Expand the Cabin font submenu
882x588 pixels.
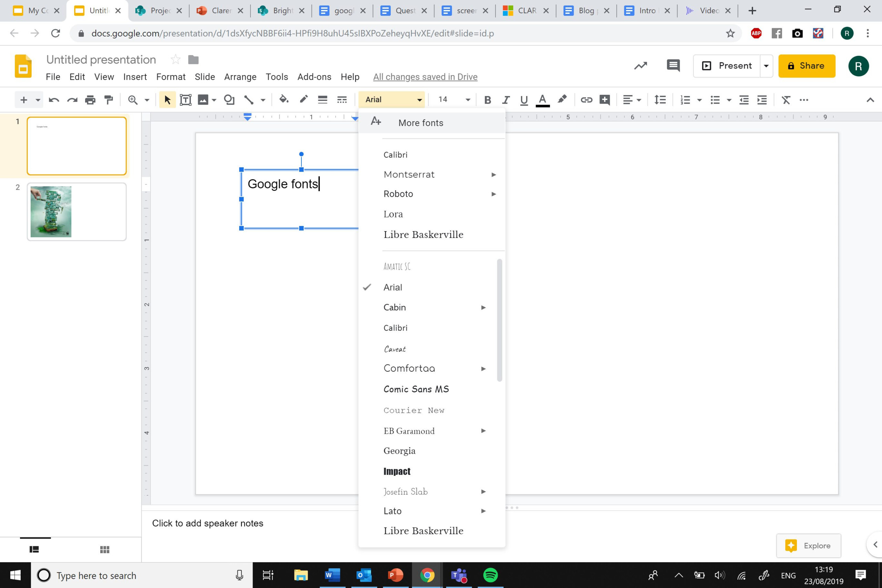483,307
